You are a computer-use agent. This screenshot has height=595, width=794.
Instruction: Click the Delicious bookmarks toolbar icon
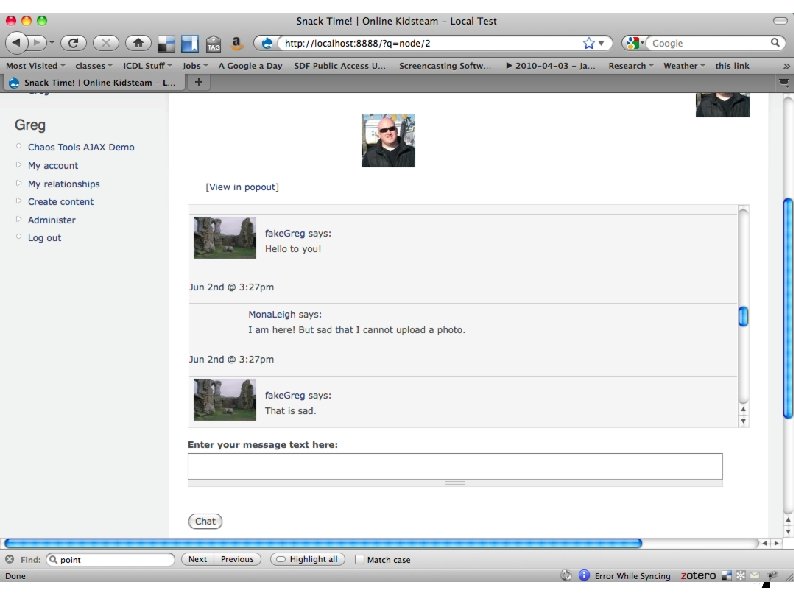point(166,45)
